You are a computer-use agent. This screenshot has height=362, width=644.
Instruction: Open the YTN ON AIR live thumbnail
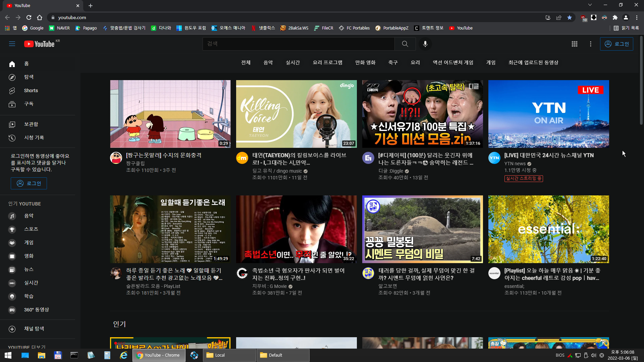(549, 114)
